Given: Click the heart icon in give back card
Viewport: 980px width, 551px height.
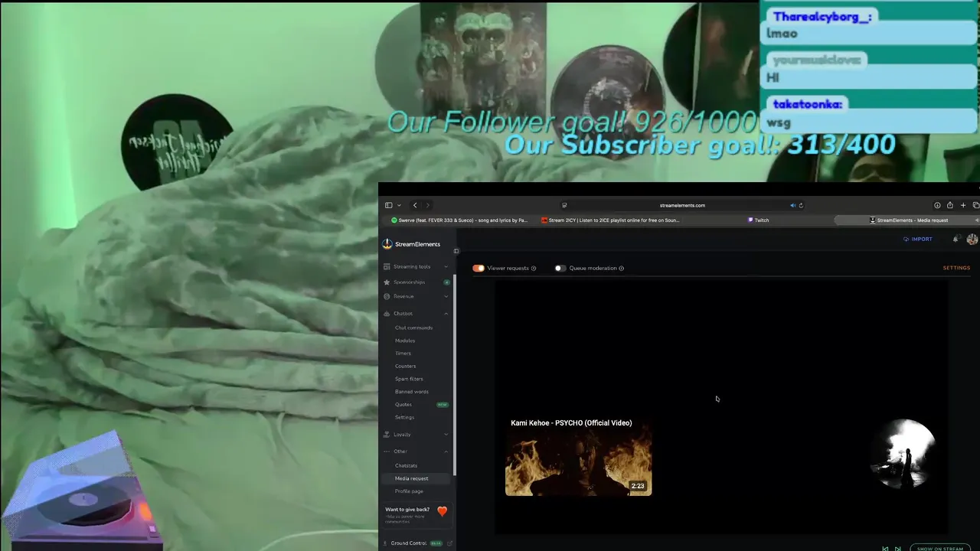Looking at the screenshot, I should (x=442, y=511).
